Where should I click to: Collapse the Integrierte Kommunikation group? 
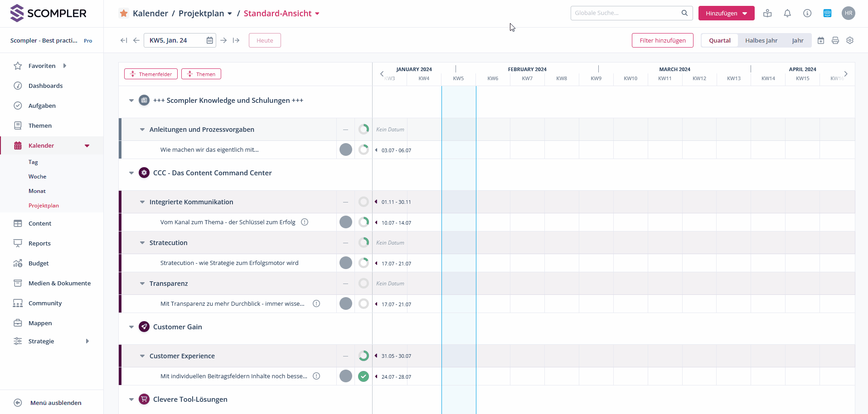point(142,202)
